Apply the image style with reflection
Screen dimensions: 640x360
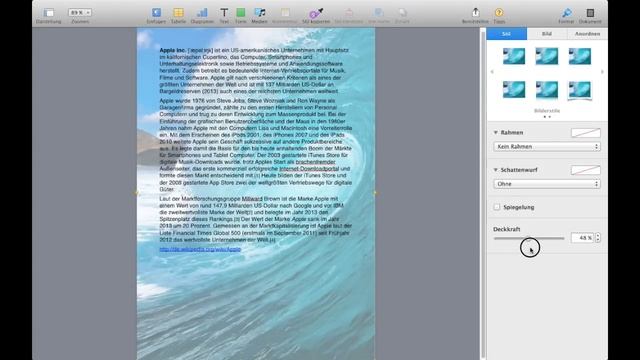547,90
